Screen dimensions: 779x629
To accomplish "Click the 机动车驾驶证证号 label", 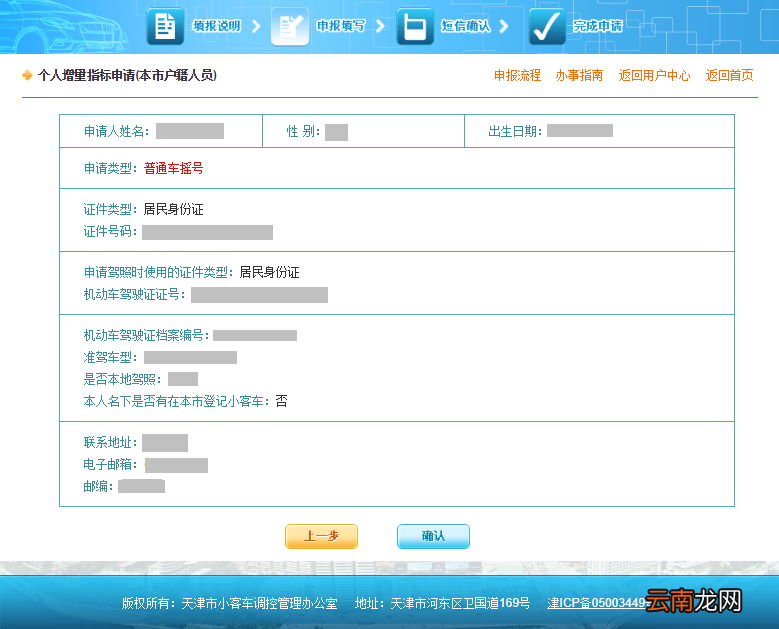I will click(135, 294).
